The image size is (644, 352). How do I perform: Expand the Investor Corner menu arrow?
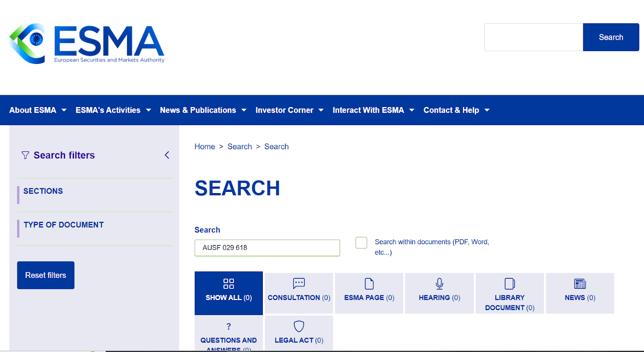pos(321,110)
